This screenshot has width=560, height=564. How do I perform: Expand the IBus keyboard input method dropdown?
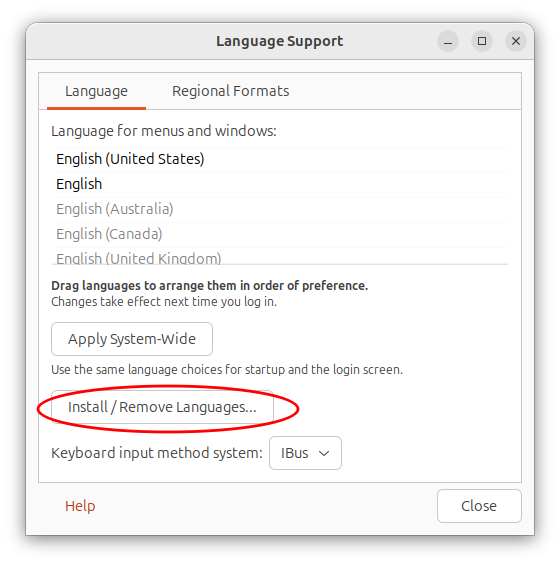point(305,453)
